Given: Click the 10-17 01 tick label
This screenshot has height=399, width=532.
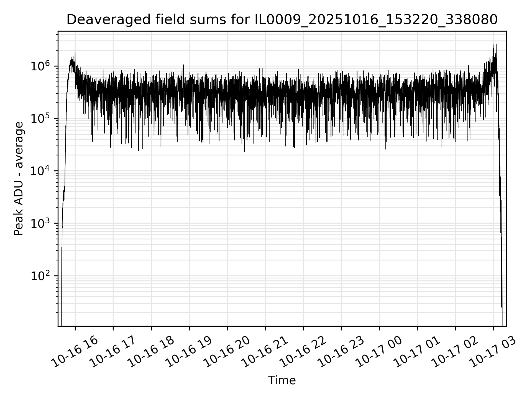Looking at the screenshot, I should (418, 352).
